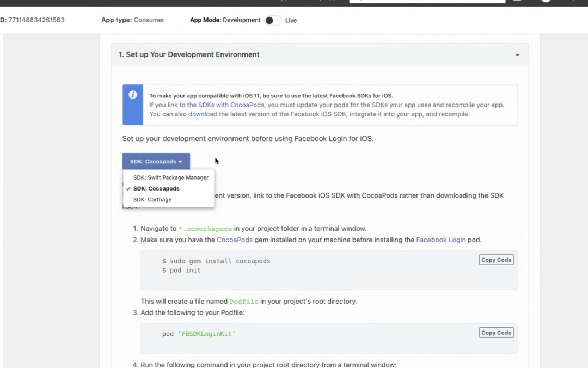The image size is (588, 368).
Task: Copy Code for the FBSDKLoginKit pod line
Action: point(496,333)
